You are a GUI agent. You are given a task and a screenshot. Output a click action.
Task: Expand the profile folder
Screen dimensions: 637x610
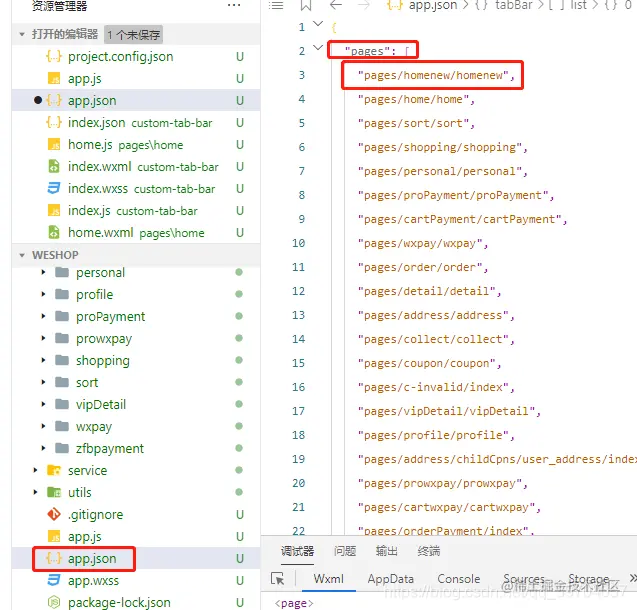point(43,294)
